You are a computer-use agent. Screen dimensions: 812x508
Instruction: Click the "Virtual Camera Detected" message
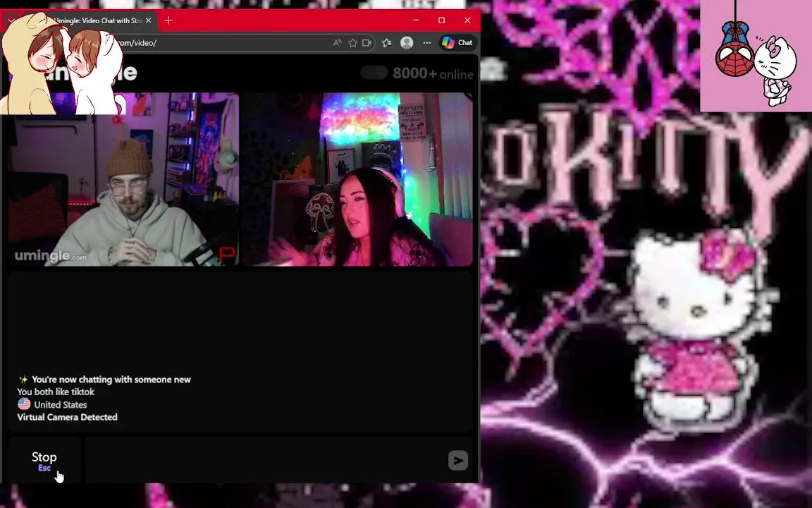pyautogui.click(x=68, y=417)
